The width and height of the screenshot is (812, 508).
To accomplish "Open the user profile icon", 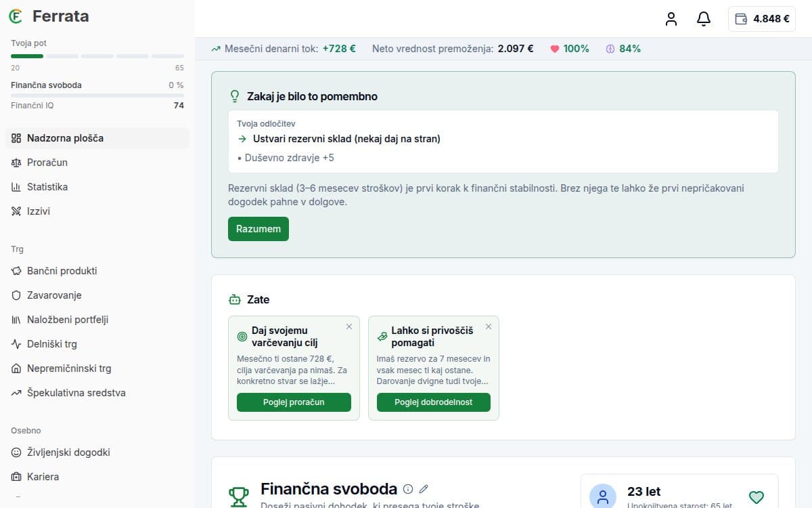I will coord(671,19).
